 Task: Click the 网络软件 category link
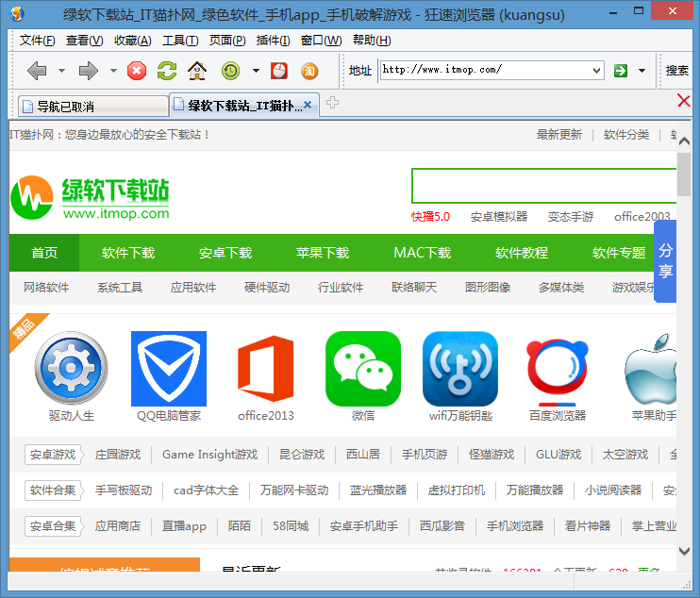pos(46,287)
